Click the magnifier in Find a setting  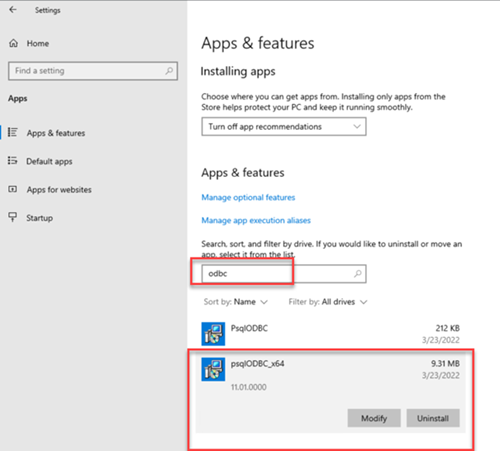(x=169, y=71)
